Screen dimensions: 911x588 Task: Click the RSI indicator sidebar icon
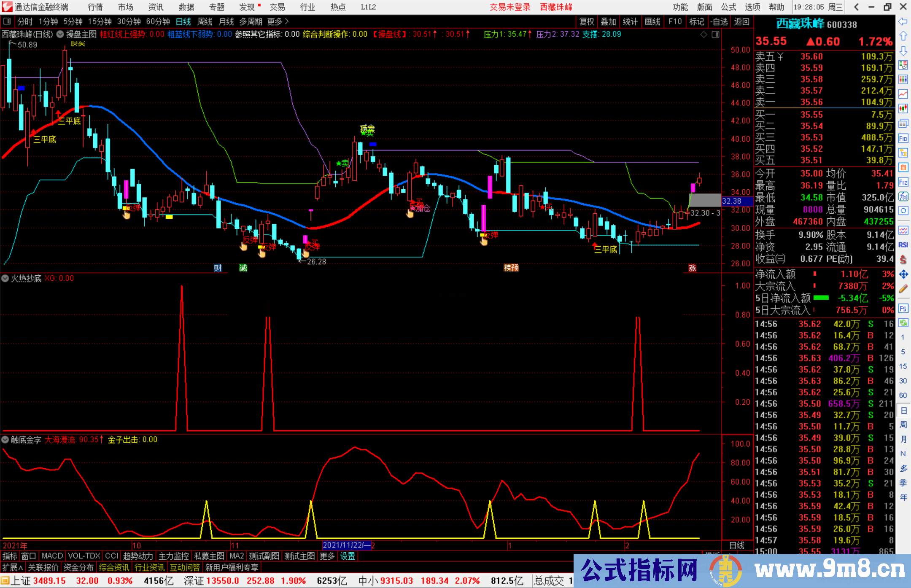click(903, 245)
